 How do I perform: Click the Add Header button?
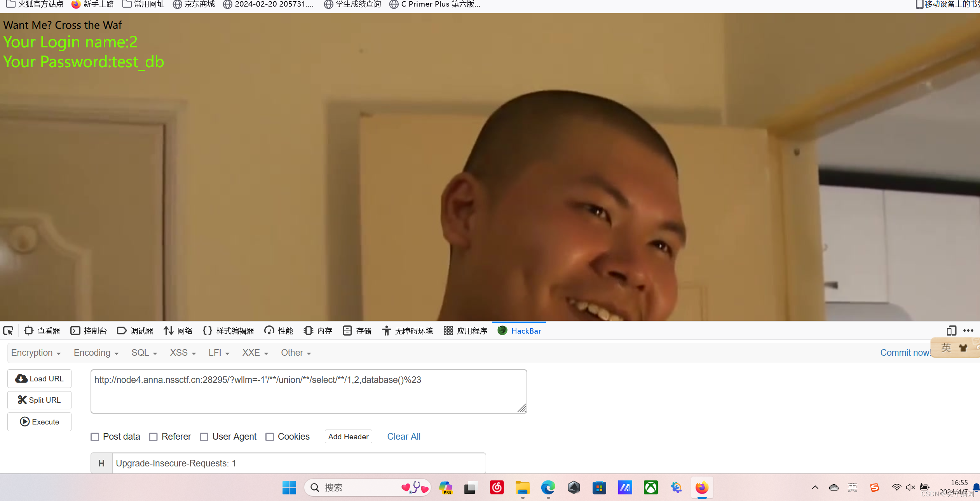(348, 437)
